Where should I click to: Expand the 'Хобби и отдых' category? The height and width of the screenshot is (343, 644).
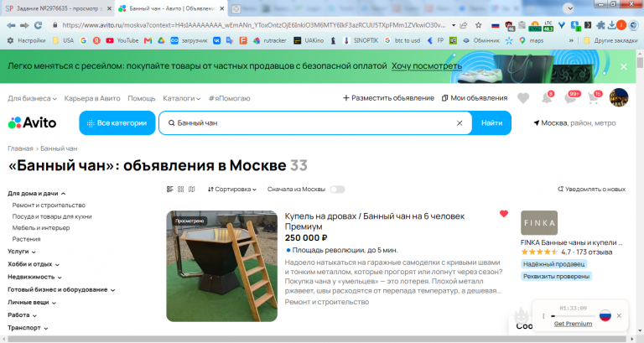(x=34, y=264)
